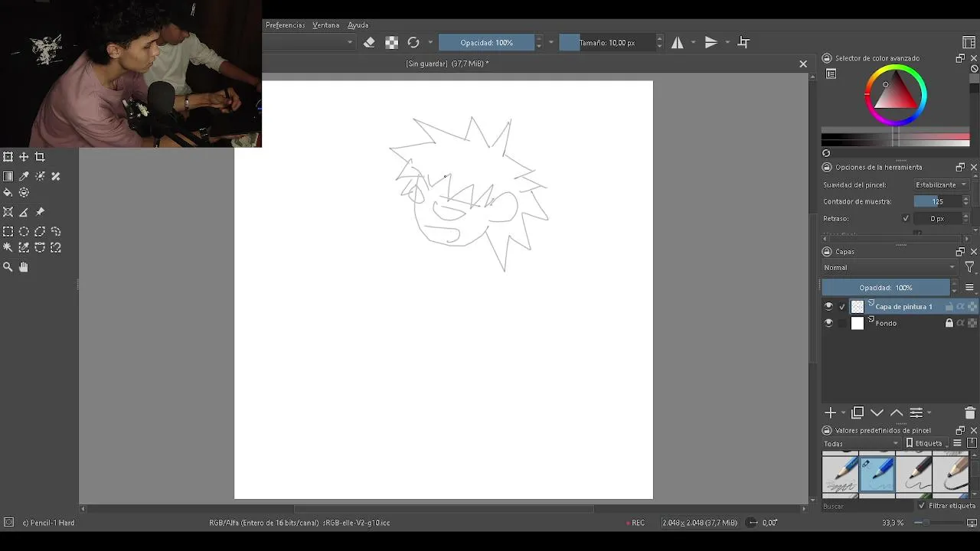Screen dimensions: 980x551
Task: Click the Sin guardar document tab
Action: [447, 64]
